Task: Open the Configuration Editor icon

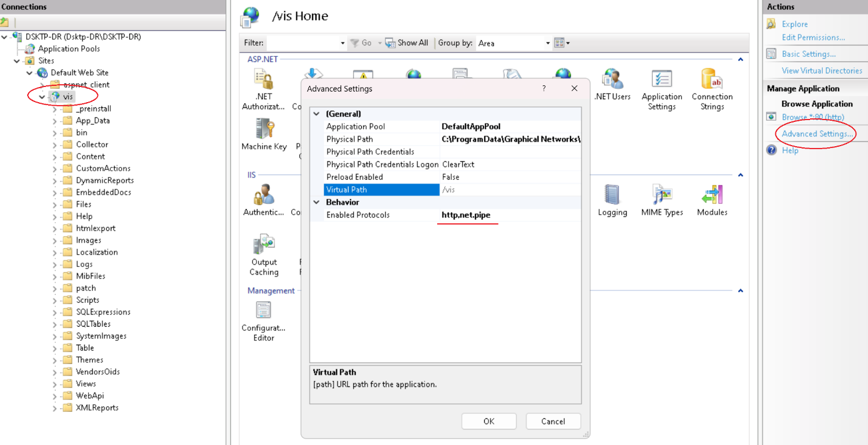Action: coord(264,311)
